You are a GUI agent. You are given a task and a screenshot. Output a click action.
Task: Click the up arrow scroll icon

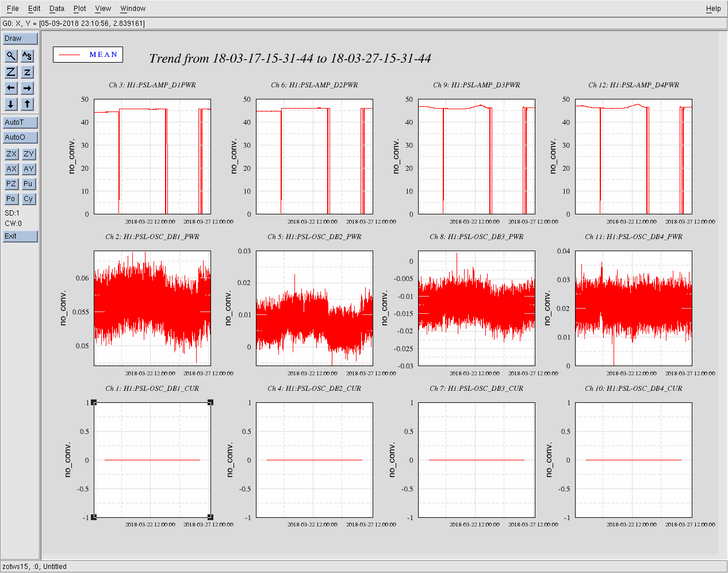point(27,104)
